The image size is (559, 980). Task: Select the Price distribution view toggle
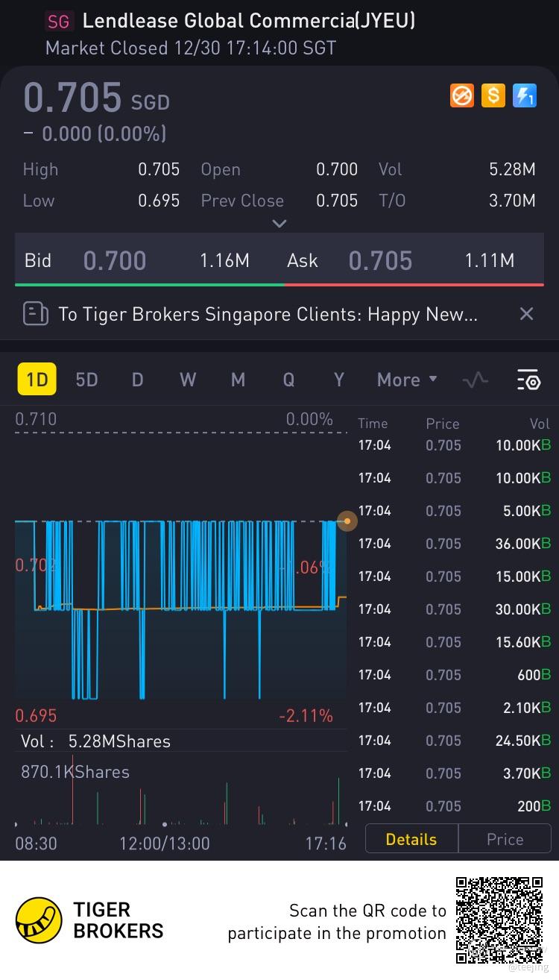(x=505, y=839)
